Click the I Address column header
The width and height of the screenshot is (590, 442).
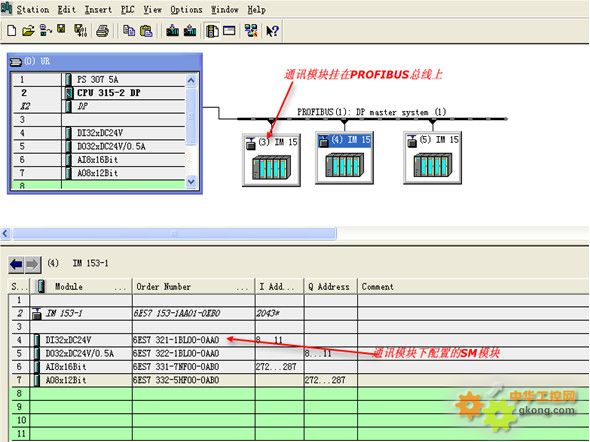[x=279, y=287]
